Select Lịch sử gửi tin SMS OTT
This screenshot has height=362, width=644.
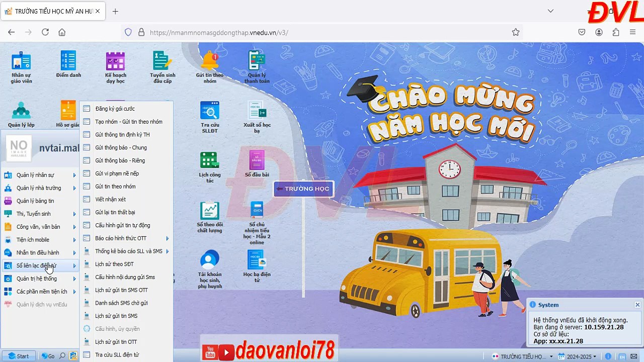126,290
